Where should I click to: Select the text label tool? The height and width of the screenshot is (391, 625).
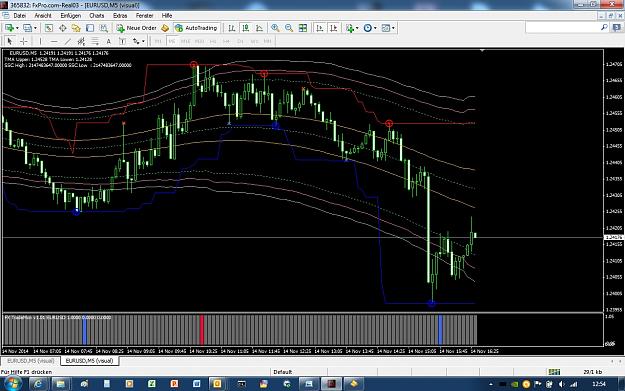point(122,41)
